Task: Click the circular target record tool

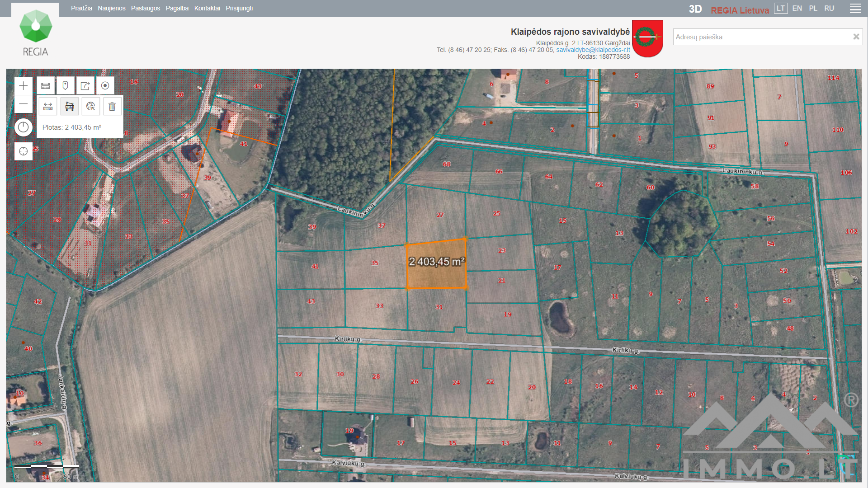Action: pyautogui.click(x=105, y=85)
